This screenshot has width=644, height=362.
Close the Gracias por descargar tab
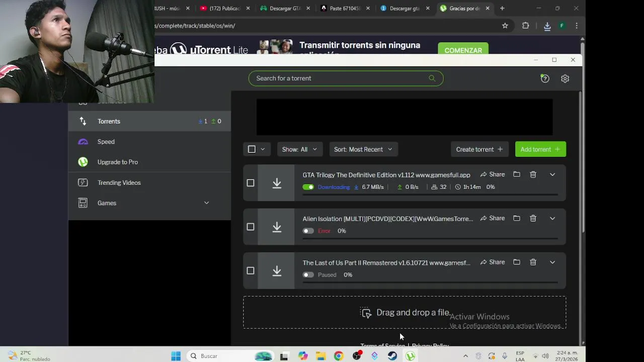pos(488,8)
